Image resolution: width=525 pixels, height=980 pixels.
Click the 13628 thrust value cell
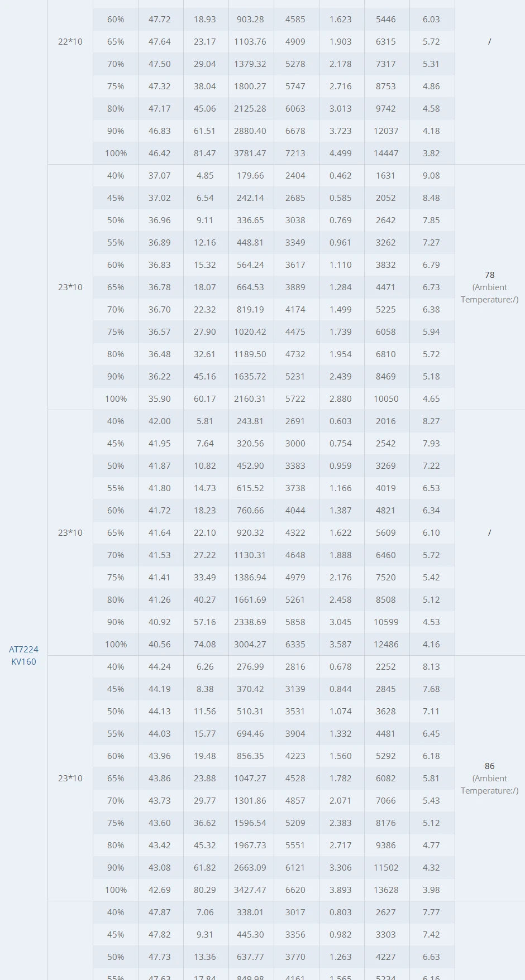point(386,890)
